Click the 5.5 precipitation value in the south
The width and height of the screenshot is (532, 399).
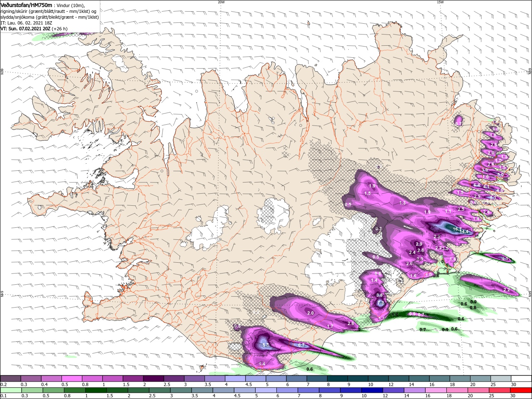click(266, 345)
